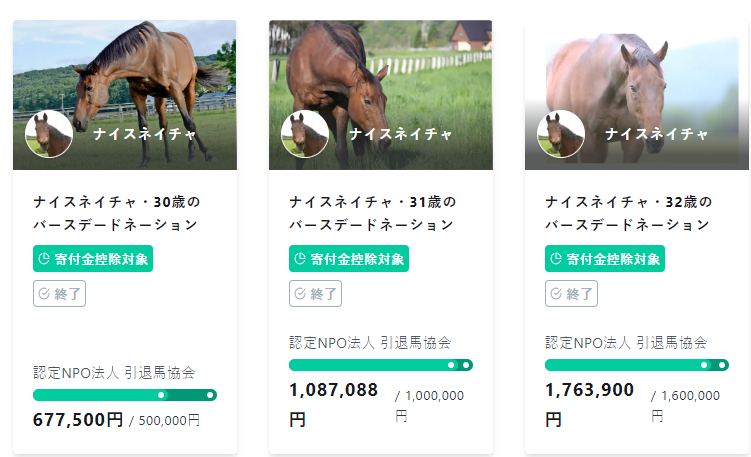Click the round horse avatar on 32歳 card
Image resolution: width=751 pixels, height=457 pixels.
coord(561,134)
